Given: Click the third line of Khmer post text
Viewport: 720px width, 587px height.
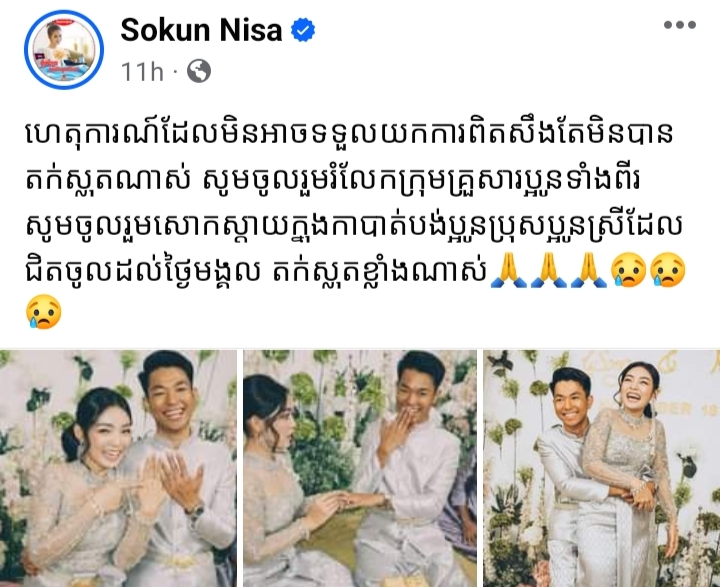Looking at the screenshot, I should pos(354,226).
